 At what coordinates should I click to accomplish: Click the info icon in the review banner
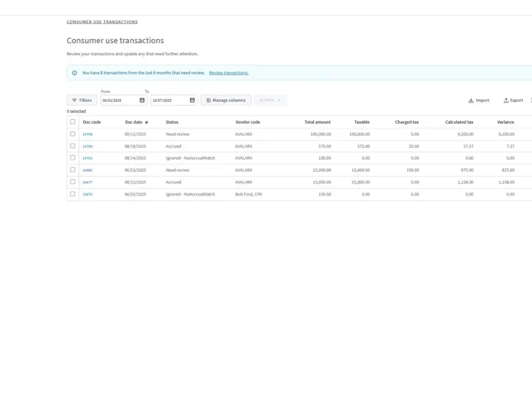pyautogui.click(x=74, y=73)
